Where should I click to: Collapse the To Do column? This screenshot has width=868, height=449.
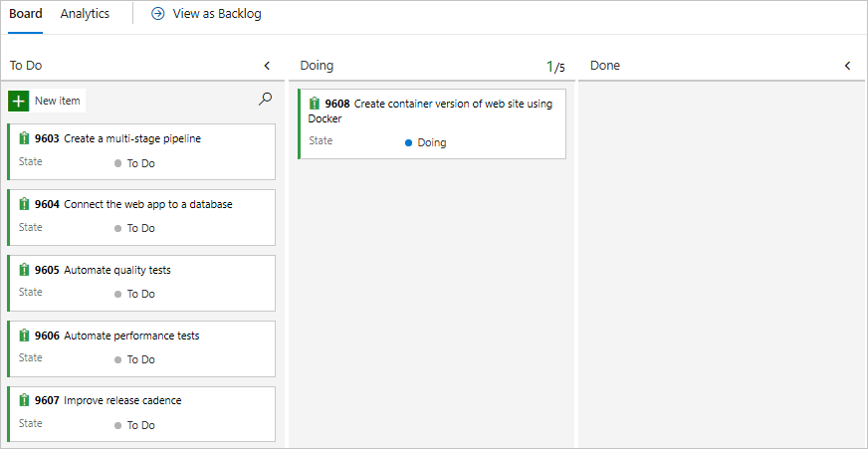[x=266, y=66]
